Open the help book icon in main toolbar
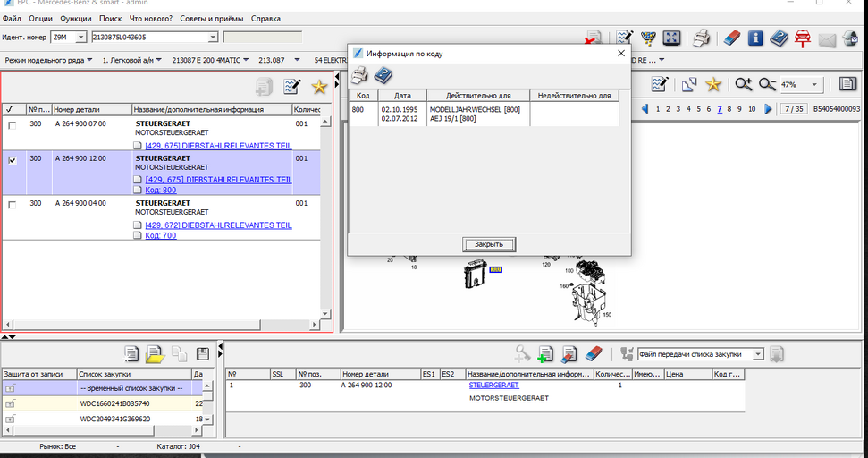 click(x=779, y=38)
